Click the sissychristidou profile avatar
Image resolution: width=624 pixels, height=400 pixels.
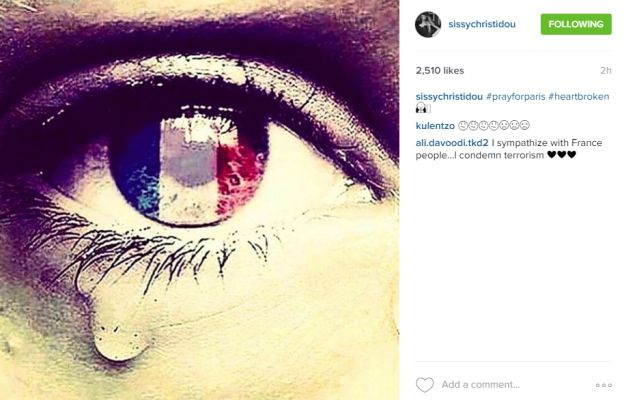click(x=428, y=24)
